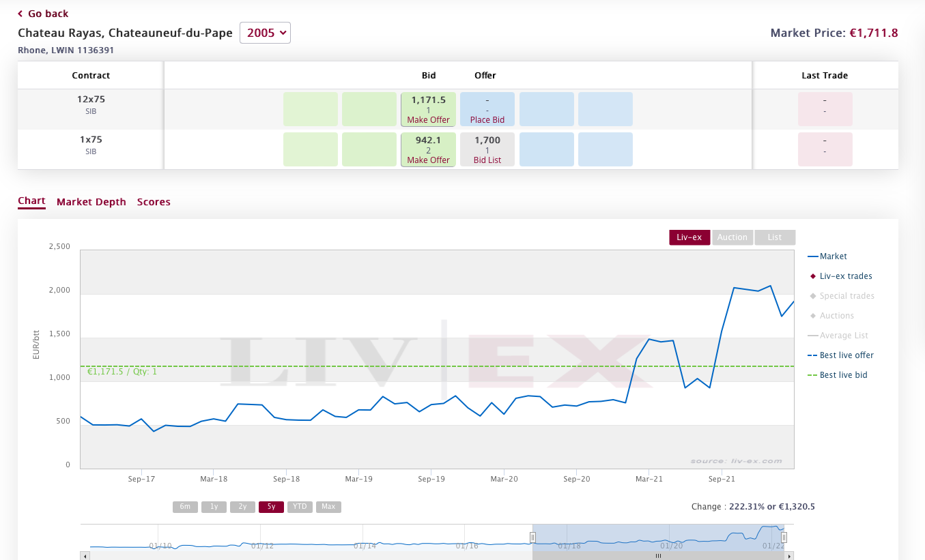Click the 12x75 last trade cell
The image size is (925, 560).
(825, 109)
